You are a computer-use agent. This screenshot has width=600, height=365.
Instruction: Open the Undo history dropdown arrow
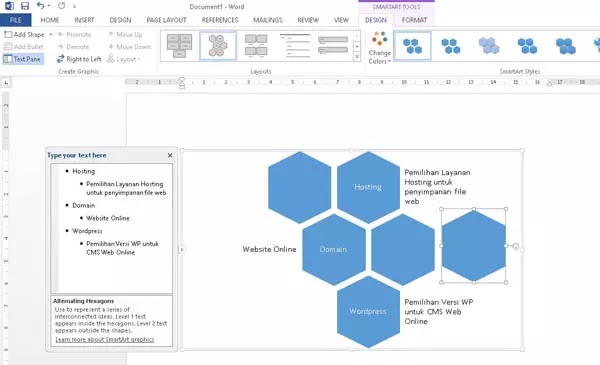click(x=49, y=6)
